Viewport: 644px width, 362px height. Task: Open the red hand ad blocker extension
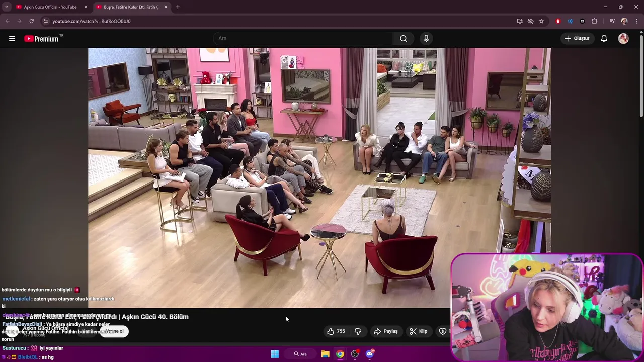pyautogui.click(x=558, y=21)
